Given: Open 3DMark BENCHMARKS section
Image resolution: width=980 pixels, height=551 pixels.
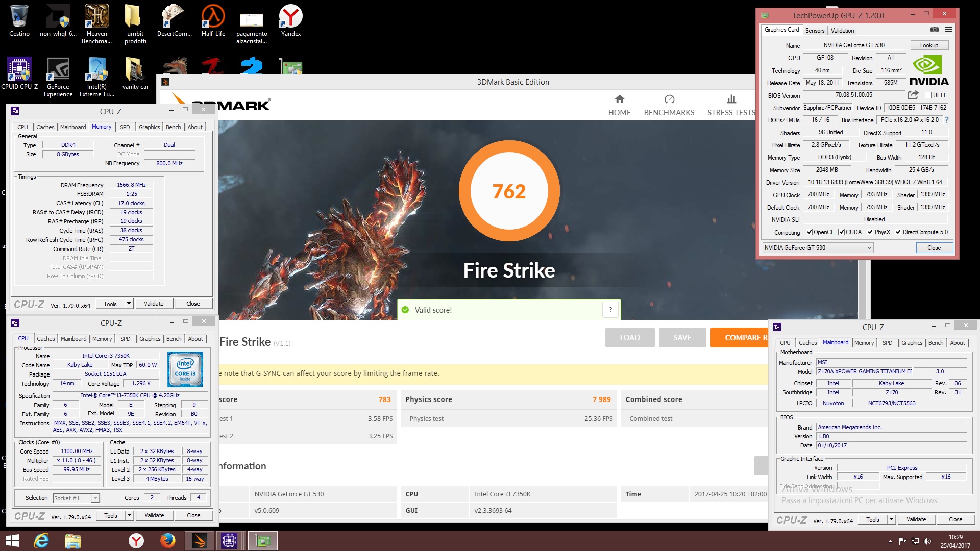Looking at the screenshot, I should 669,105.
